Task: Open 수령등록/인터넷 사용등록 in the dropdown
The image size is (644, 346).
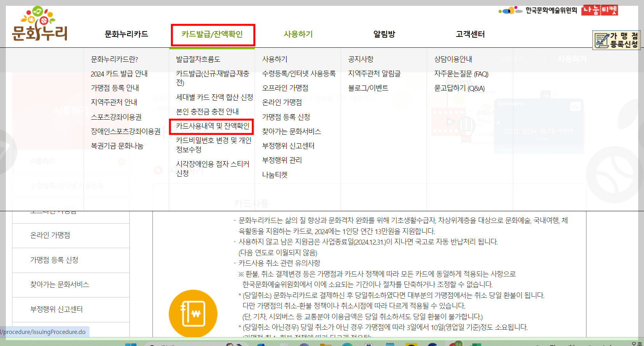Action: click(x=299, y=73)
